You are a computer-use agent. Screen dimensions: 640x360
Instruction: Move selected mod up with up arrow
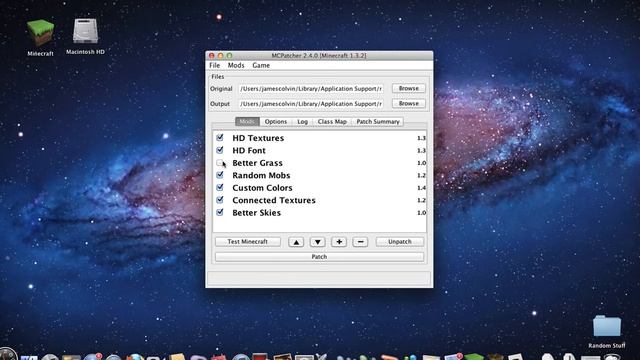point(296,242)
